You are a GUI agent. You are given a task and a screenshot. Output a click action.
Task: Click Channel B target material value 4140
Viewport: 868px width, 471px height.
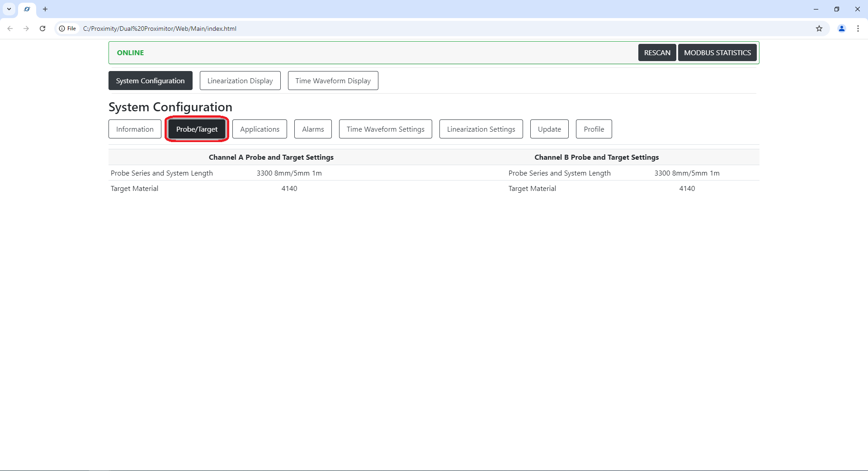[x=687, y=188]
